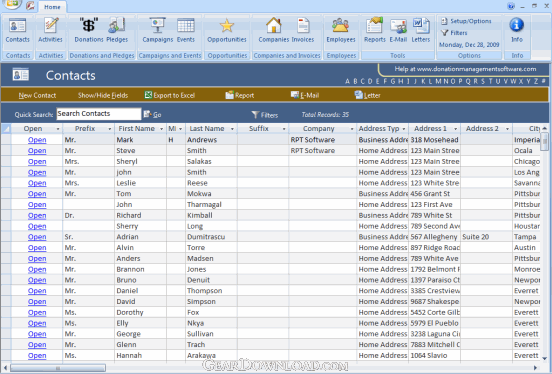552x374 pixels.
Task: Click the horizontal scrollbar thumb
Action: click(x=58, y=368)
